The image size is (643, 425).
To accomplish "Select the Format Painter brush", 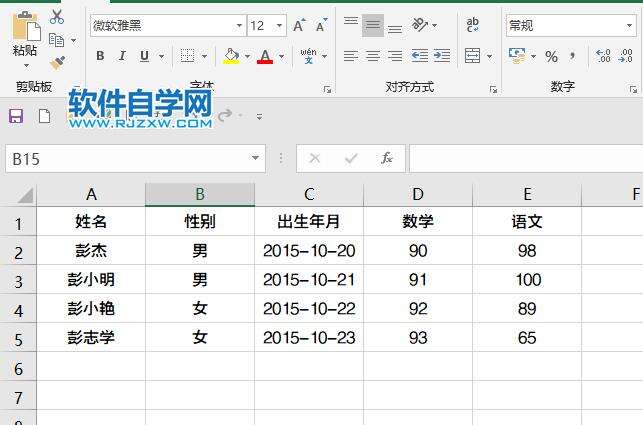I will point(57,62).
